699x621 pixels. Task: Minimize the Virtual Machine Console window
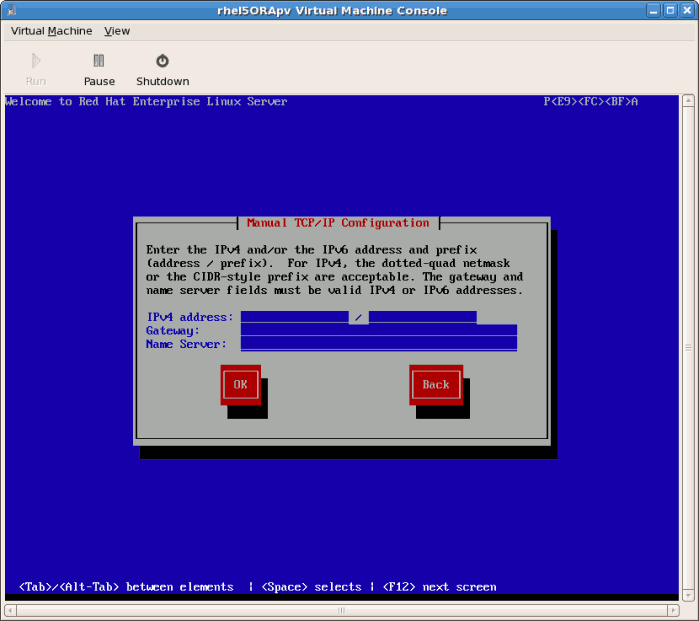pos(653,10)
